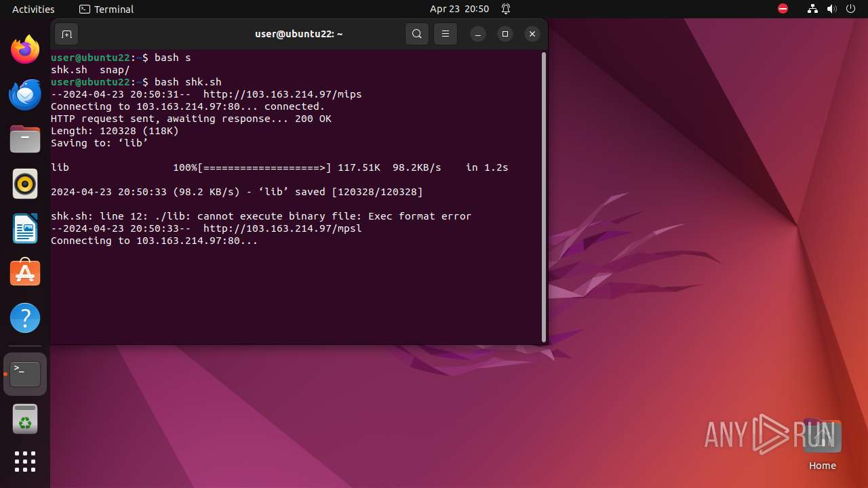Screen dimensions: 868x488
Task: Click the URL http://103.163.214.97/mpsl
Action: point(283,228)
